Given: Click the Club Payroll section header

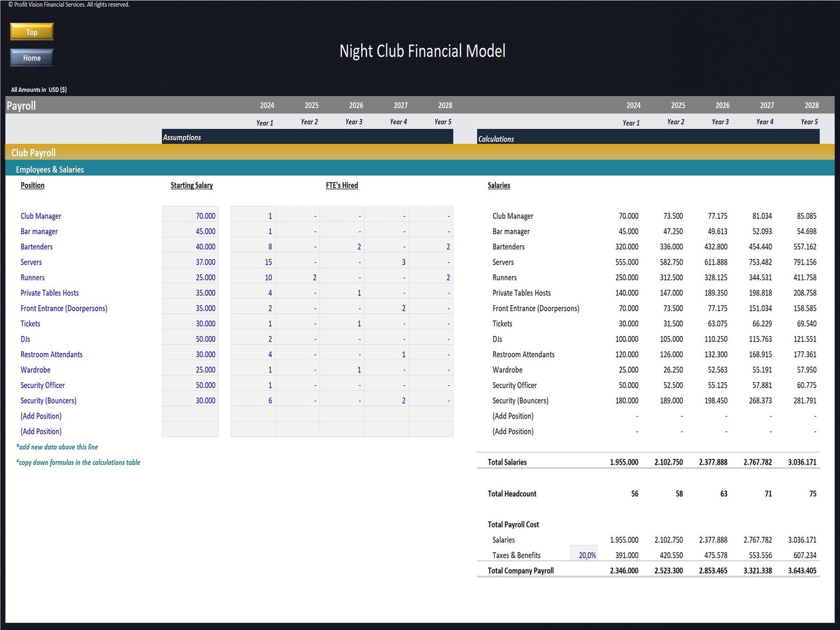Looking at the screenshot, I should pos(33,153).
